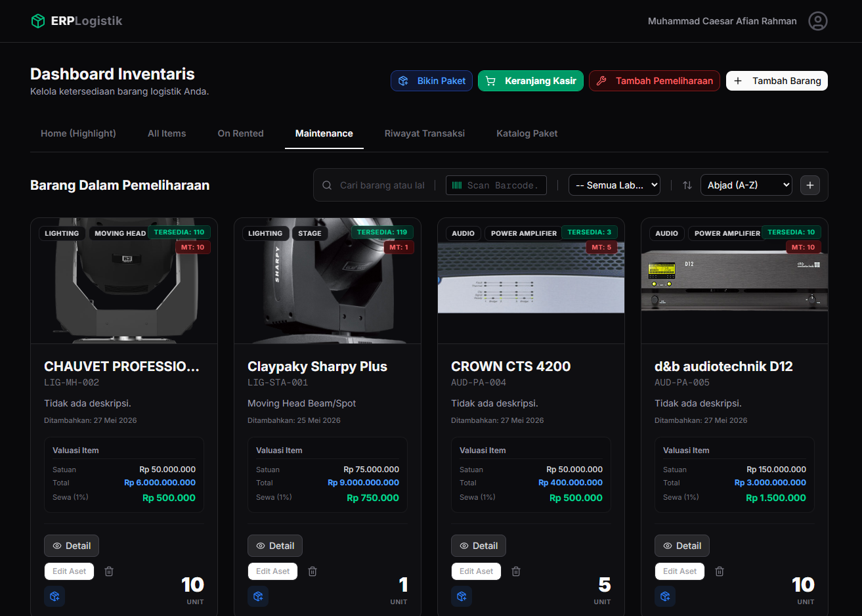Open the On Rented tab
The image size is (862, 616).
(240, 133)
